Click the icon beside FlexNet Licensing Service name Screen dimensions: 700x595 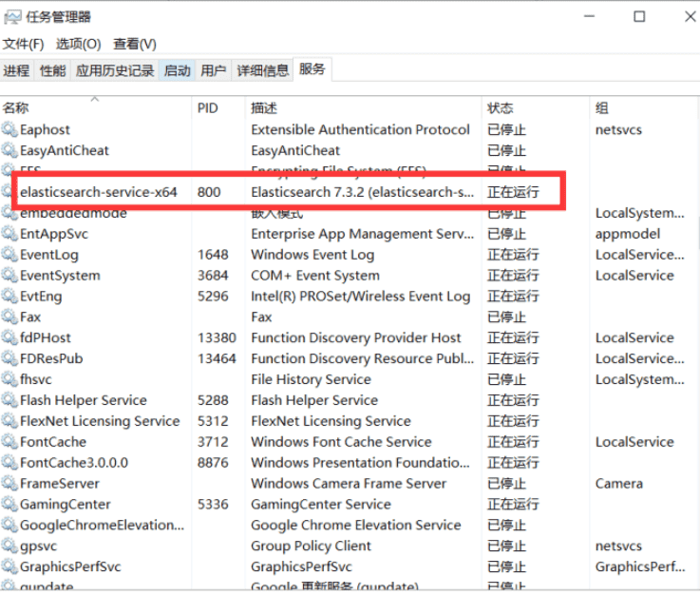coord(9,420)
